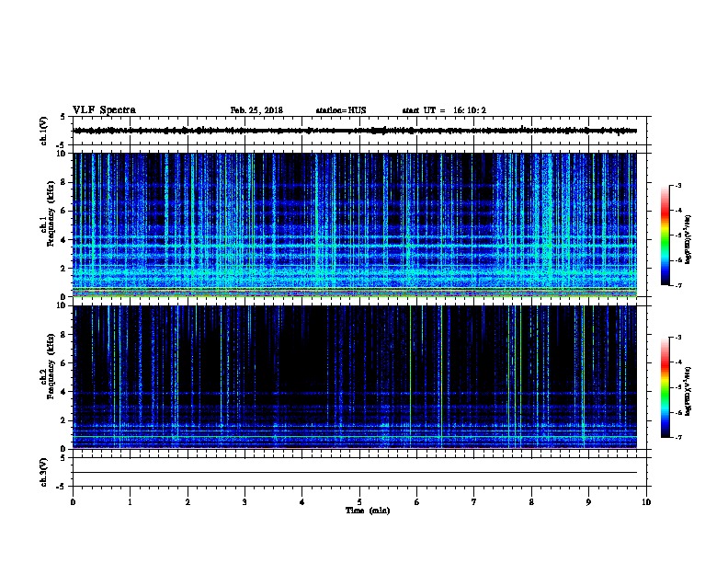
Task: Click the ch.1 spectrogram color scale bar
Action: point(665,236)
